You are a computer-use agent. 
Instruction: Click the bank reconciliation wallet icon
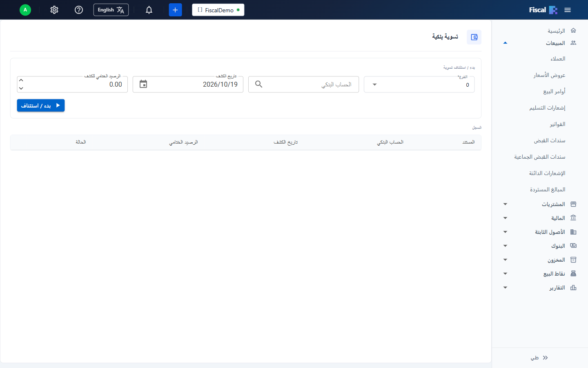[474, 37]
